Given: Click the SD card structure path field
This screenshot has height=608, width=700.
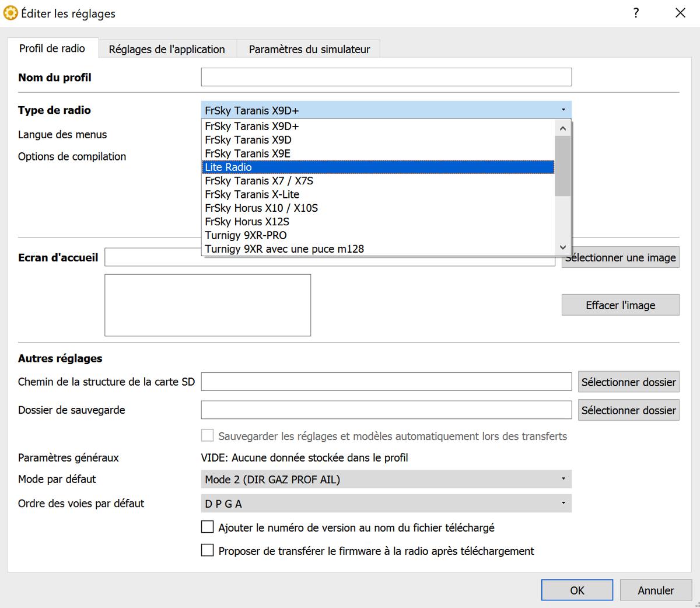Looking at the screenshot, I should point(386,382).
